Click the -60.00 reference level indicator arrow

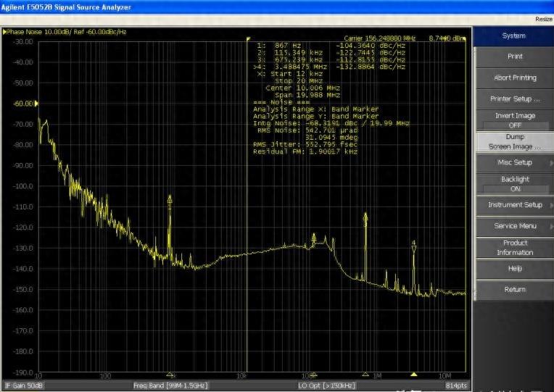pos(36,104)
